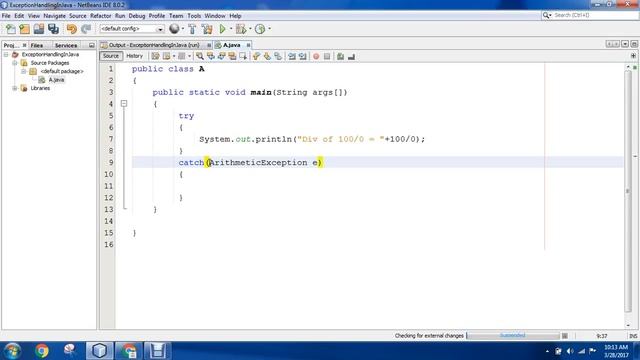The width and height of the screenshot is (640, 360).
Task: Open the Refactor menu
Action: tap(100, 16)
